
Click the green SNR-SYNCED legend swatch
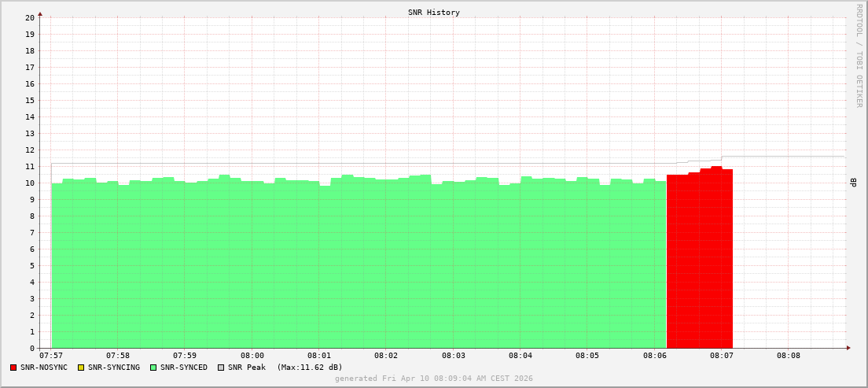point(153,368)
